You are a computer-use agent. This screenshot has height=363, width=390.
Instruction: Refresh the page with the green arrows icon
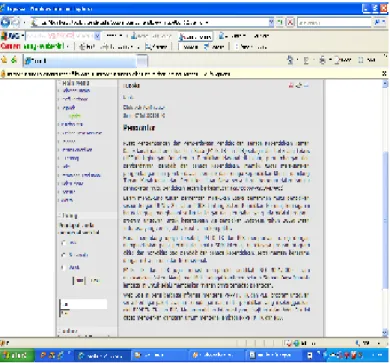click(281, 23)
